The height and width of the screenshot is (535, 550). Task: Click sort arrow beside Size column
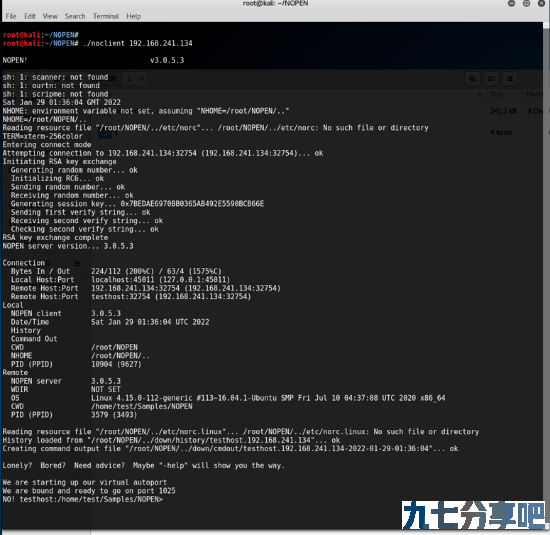[480, 94]
